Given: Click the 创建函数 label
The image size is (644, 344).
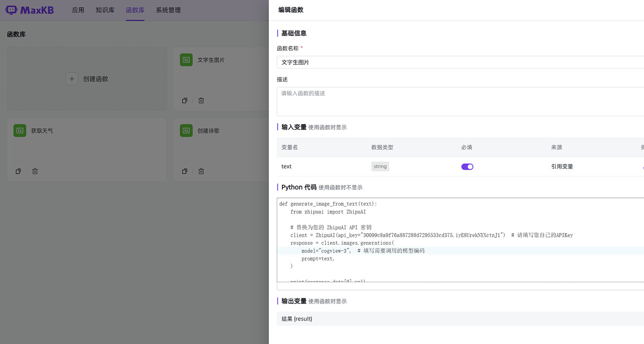Looking at the screenshot, I should click(x=96, y=79).
